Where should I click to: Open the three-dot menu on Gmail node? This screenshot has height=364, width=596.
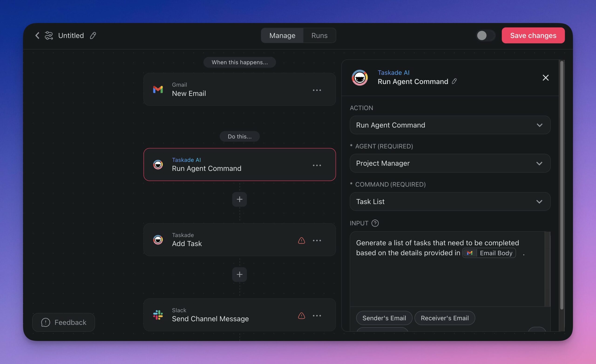click(317, 90)
